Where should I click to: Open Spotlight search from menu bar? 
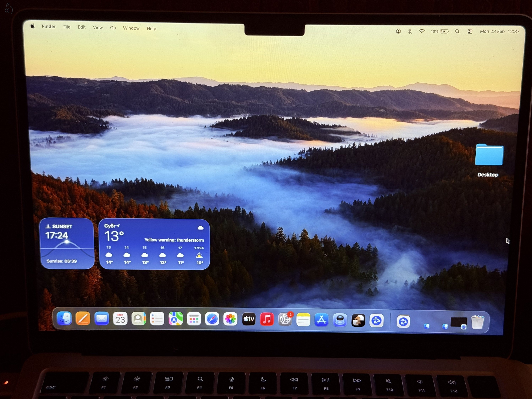[x=458, y=32]
